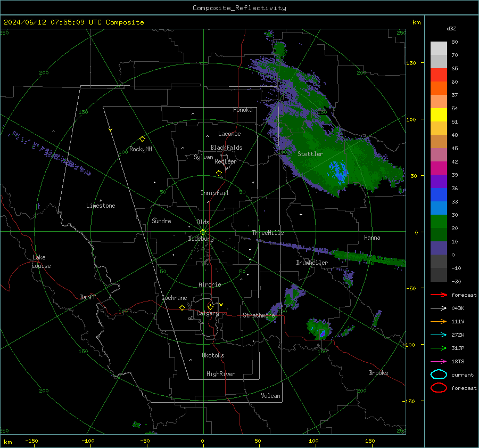
Task: Click the yellow V marker east of Calgary
Action: (x=221, y=305)
